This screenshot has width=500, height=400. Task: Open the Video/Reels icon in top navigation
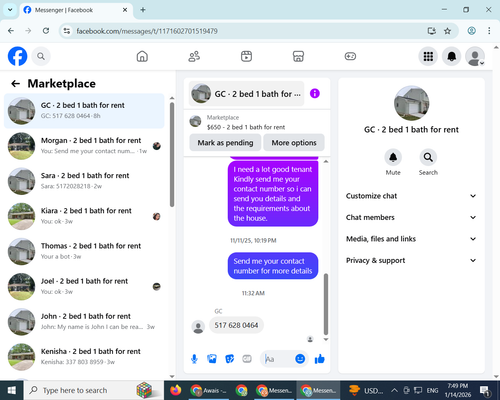pos(246,56)
